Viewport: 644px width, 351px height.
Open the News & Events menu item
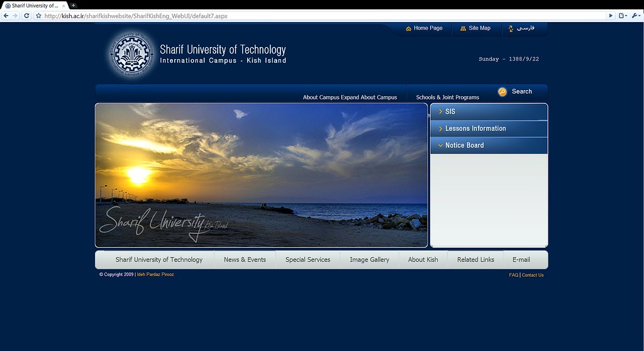coord(245,259)
